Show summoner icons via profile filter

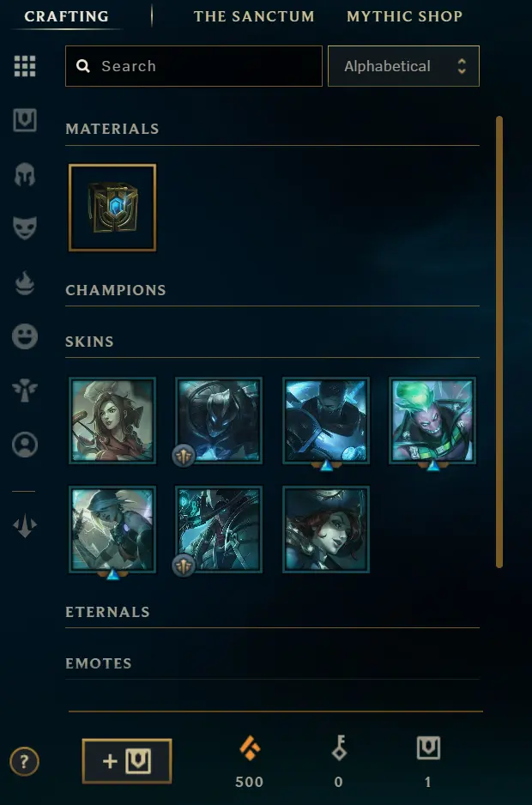pyautogui.click(x=25, y=445)
